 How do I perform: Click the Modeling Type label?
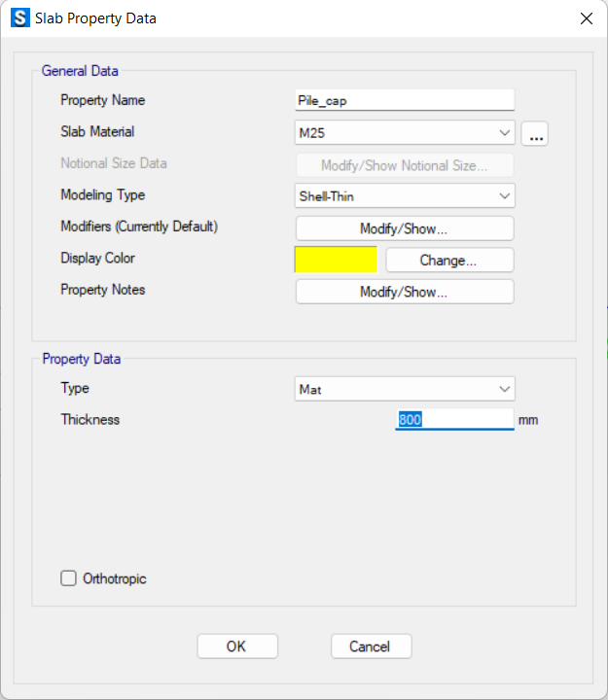tap(103, 195)
